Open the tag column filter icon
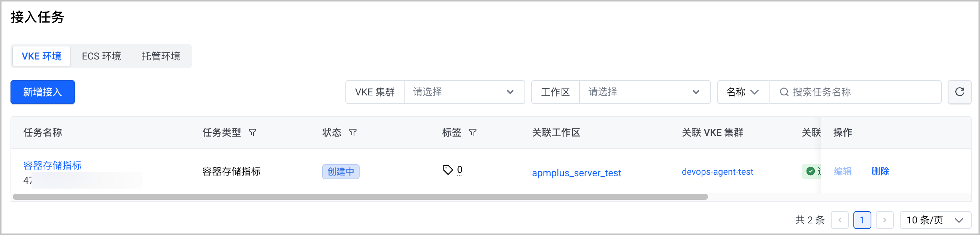The height and width of the screenshot is (235, 980). coord(473,132)
